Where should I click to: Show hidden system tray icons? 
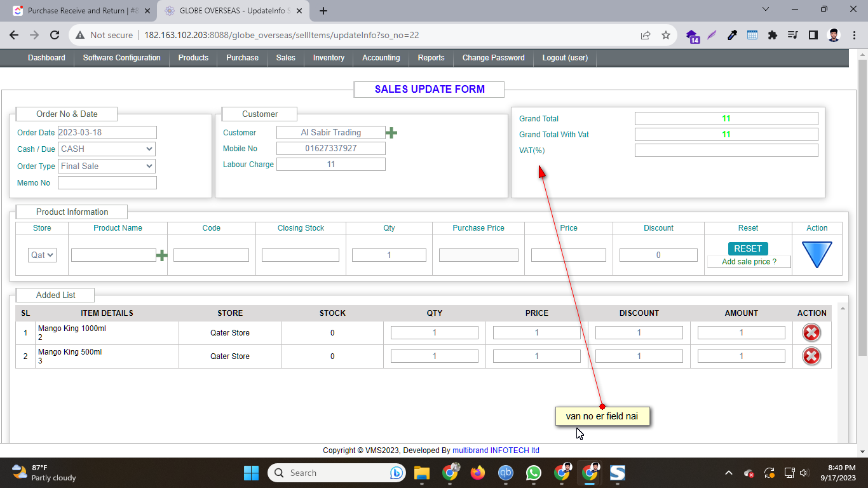coord(729,473)
